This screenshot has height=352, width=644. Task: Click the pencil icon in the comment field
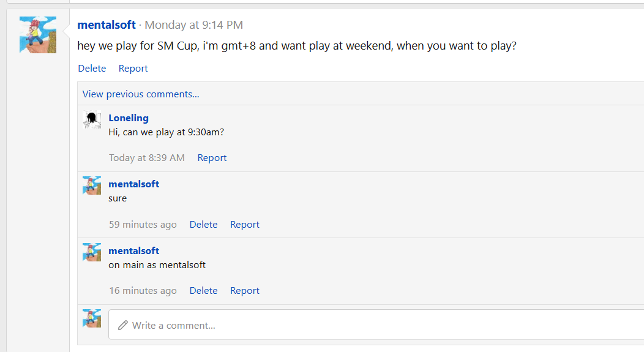click(123, 325)
